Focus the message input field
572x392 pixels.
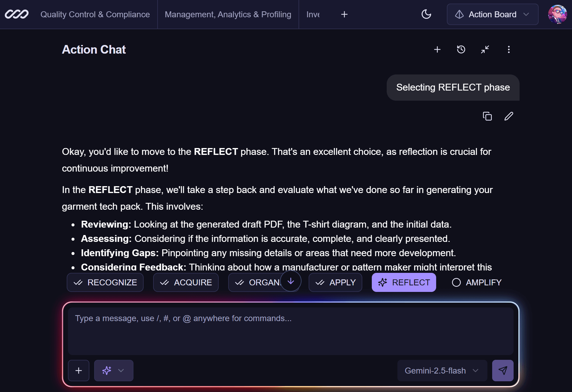tap(290, 331)
